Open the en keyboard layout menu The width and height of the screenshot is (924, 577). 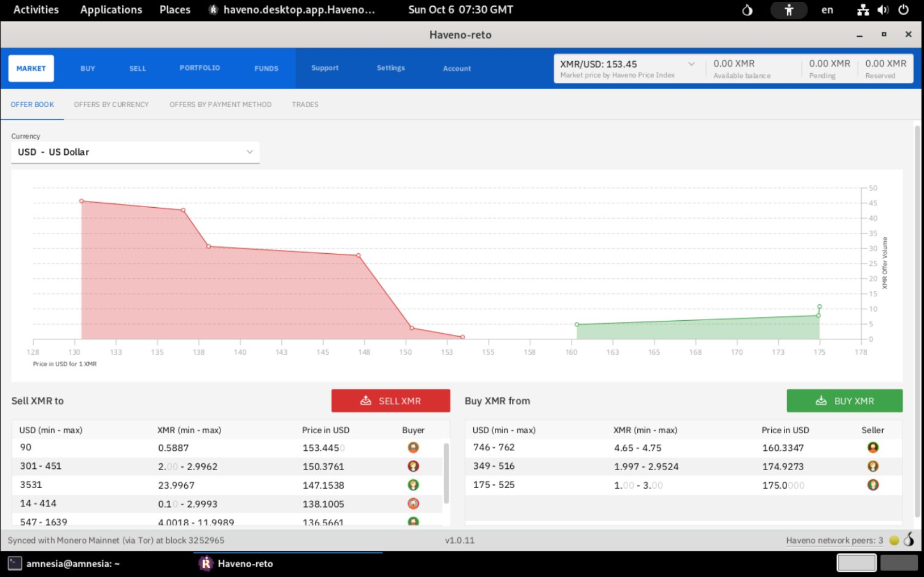pos(827,10)
